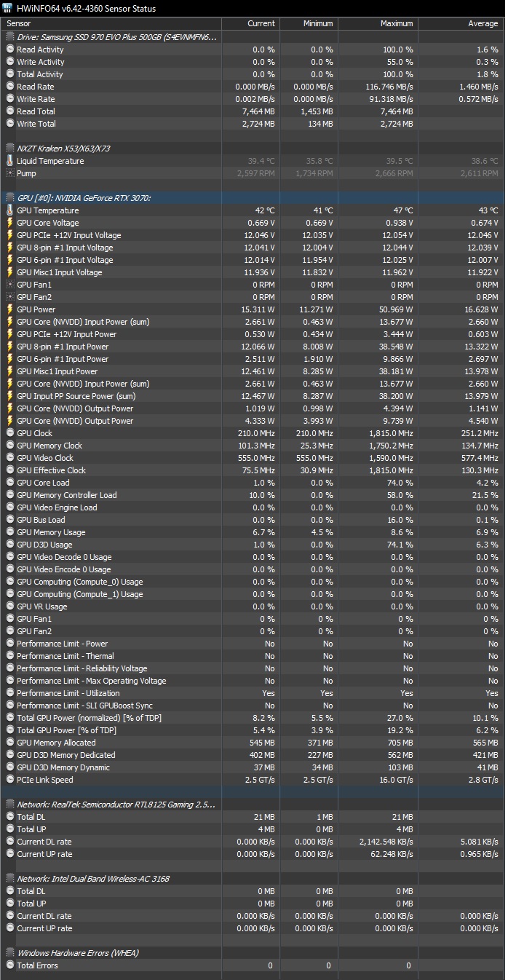Click the icon beside GPU Memory Allocated
Image resolution: width=508 pixels, height=980 pixels.
[9, 743]
